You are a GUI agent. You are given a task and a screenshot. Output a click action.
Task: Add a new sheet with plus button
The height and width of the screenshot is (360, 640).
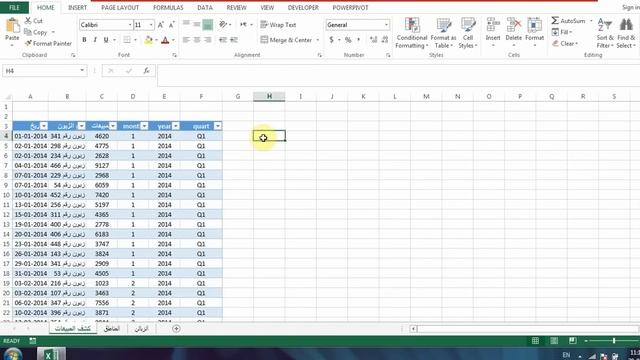click(x=176, y=329)
